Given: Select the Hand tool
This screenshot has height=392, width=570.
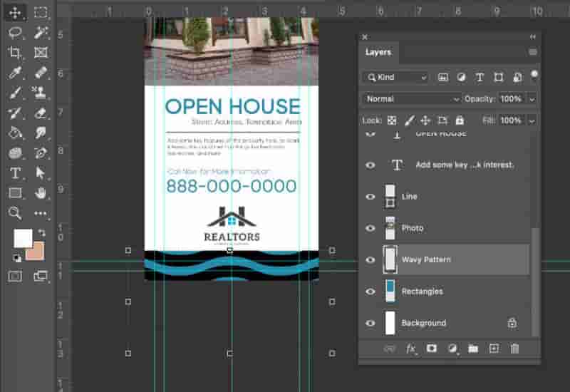Looking at the screenshot, I should point(41,192).
